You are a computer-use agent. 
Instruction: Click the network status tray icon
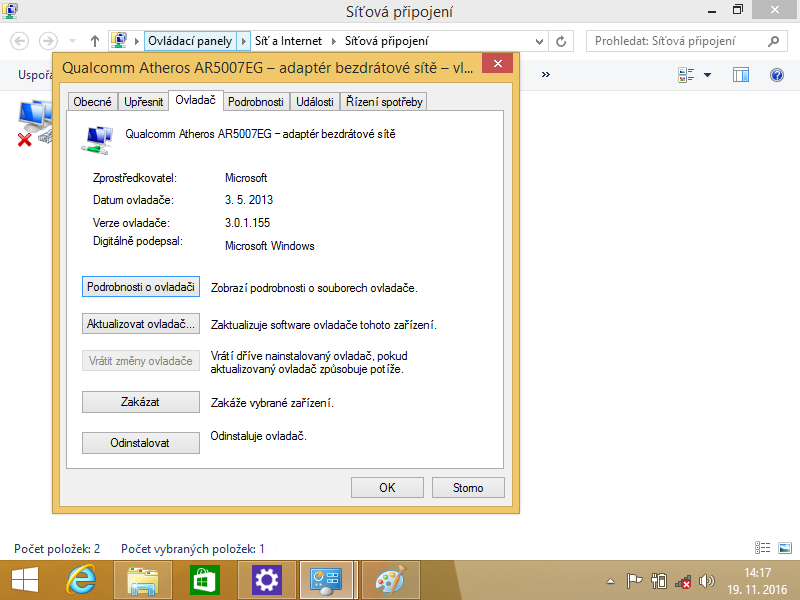click(x=683, y=581)
